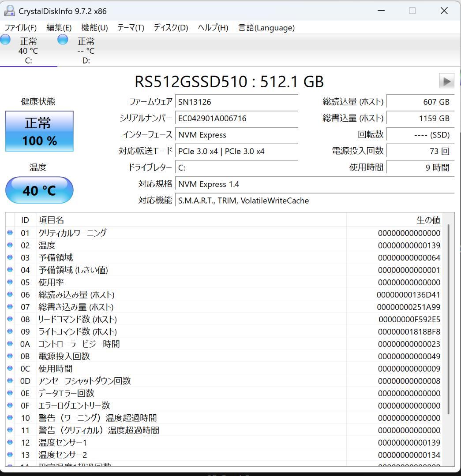Select the D: drive status indicator
This screenshot has height=476, width=461.
(x=62, y=39)
